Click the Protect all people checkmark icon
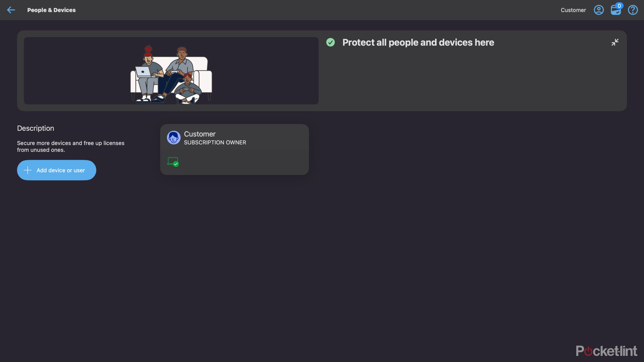The height and width of the screenshot is (362, 644). (330, 42)
